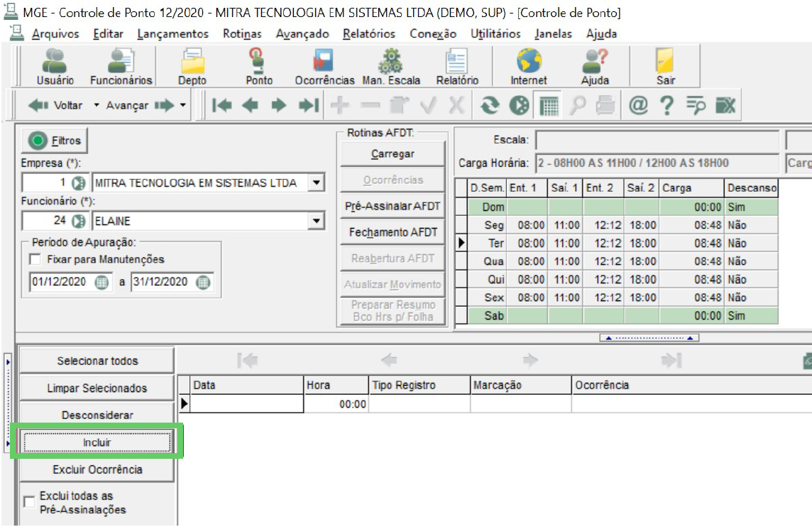
Task: Click the Carregar AFDT button
Action: 393,154
